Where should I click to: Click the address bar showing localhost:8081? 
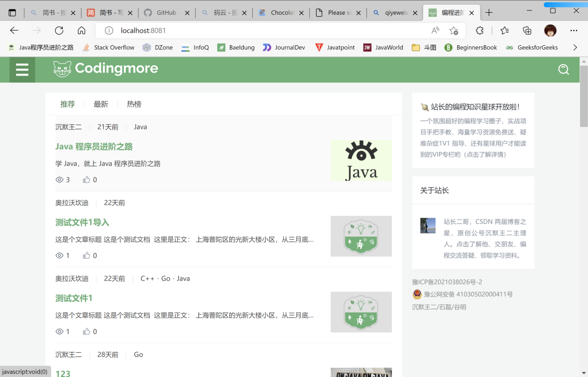coord(266,30)
